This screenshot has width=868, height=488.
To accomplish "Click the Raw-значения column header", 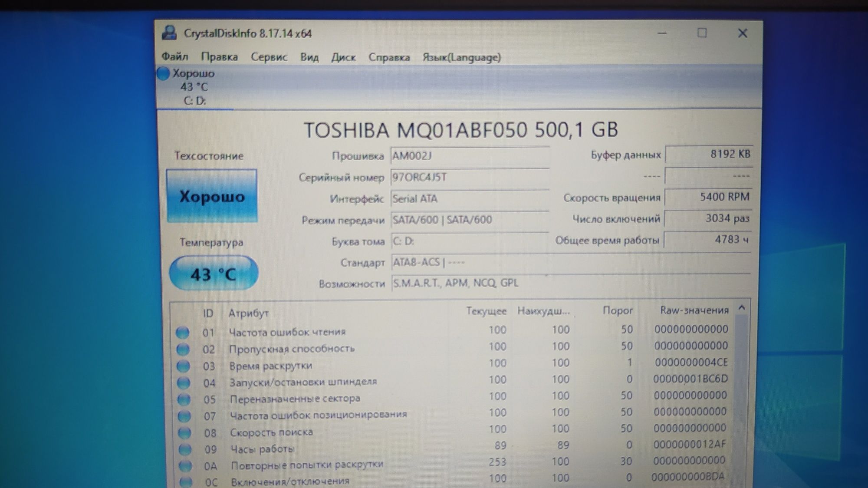I will click(694, 310).
